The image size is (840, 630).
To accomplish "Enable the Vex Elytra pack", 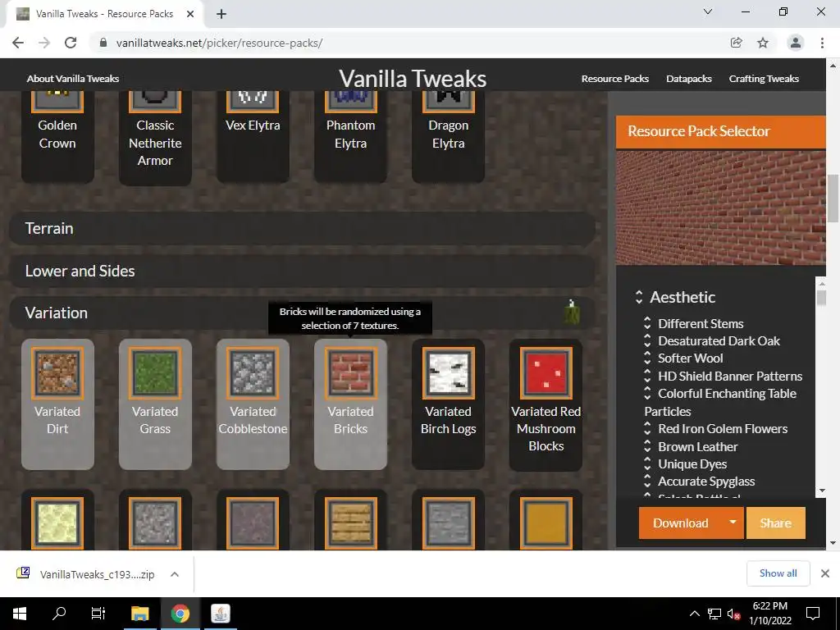I will click(x=253, y=136).
